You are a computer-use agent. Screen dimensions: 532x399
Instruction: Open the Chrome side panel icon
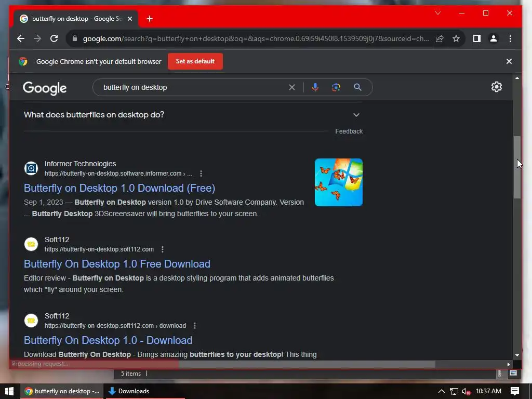(x=477, y=38)
